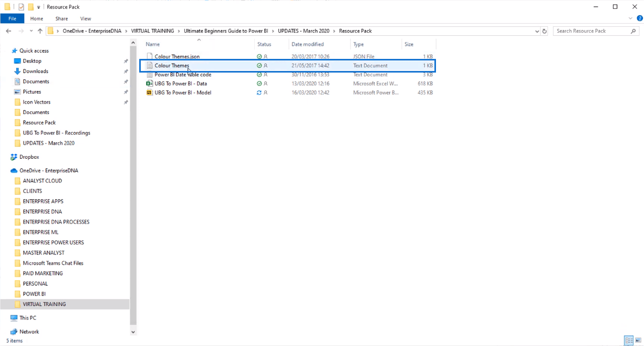The image size is (644, 346).
Task: Click the New folder quick access icon
Action: point(31,7)
